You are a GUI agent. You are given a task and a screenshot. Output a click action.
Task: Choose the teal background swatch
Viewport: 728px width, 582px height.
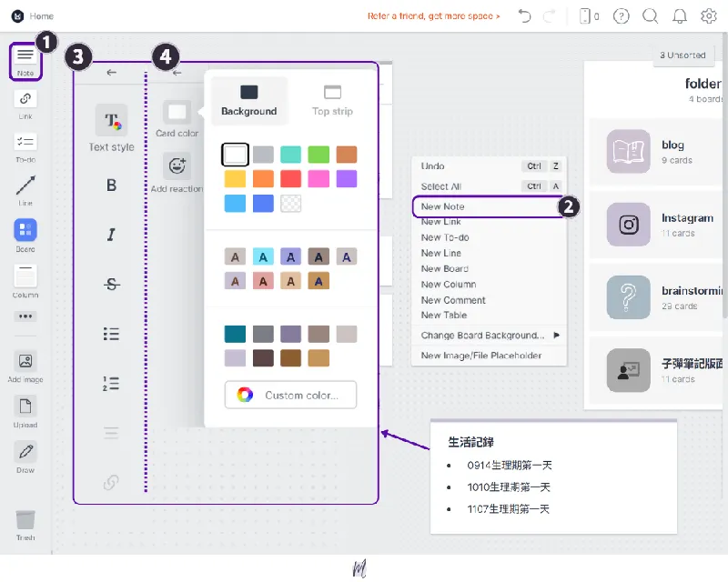click(x=290, y=155)
